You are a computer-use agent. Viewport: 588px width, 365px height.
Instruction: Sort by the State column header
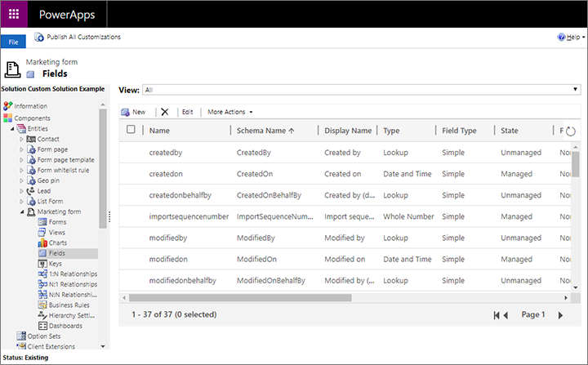coord(510,131)
